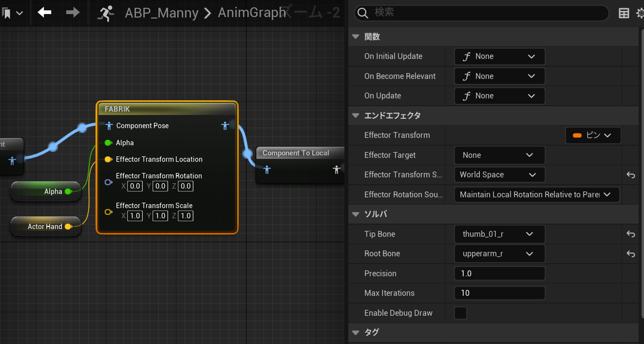The width and height of the screenshot is (644, 344).
Task: Click output pose pin on left node
Action: click(12, 160)
